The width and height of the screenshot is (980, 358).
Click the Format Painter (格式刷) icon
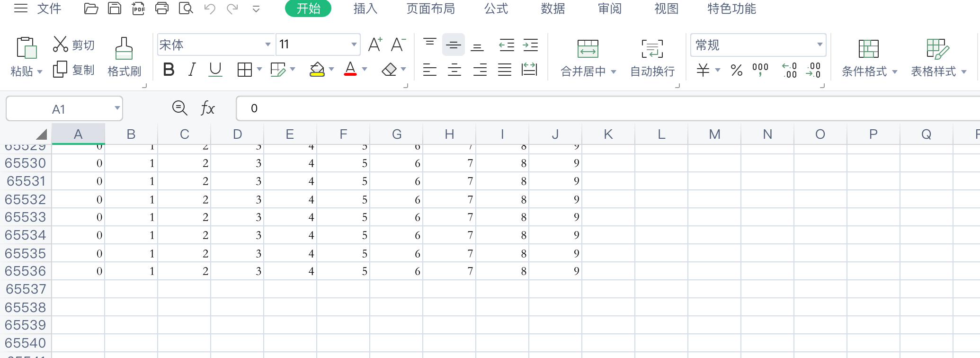pyautogui.click(x=124, y=49)
